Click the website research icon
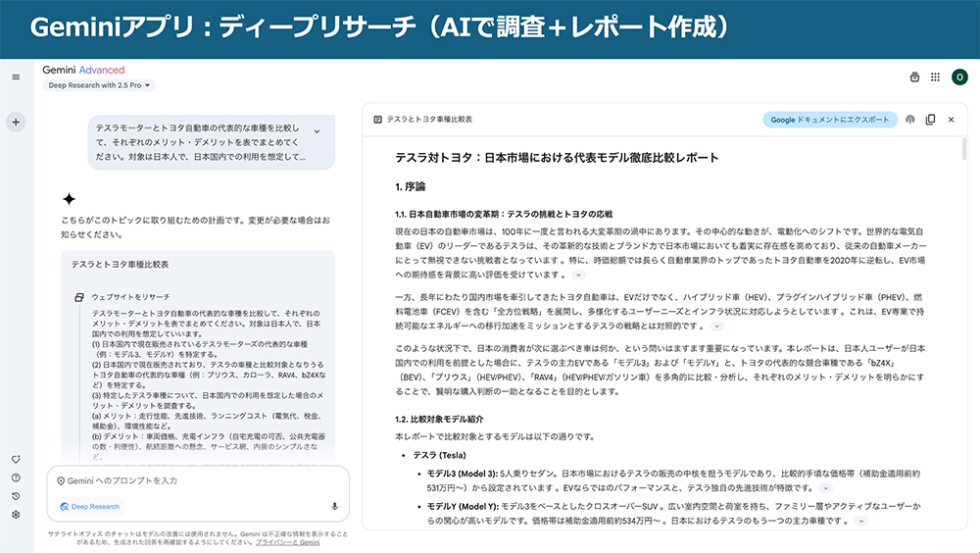This screenshot has height=553, width=980. 78,297
